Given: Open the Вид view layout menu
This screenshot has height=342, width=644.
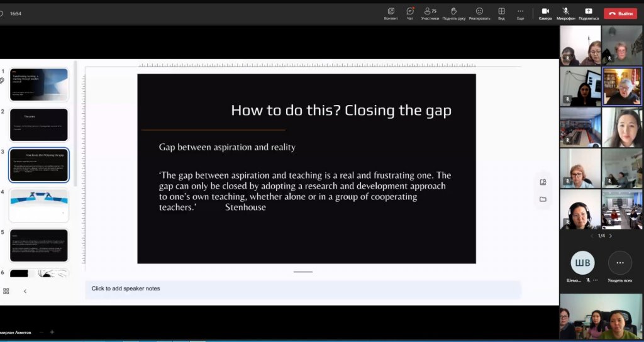Looking at the screenshot, I should tap(501, 11).
